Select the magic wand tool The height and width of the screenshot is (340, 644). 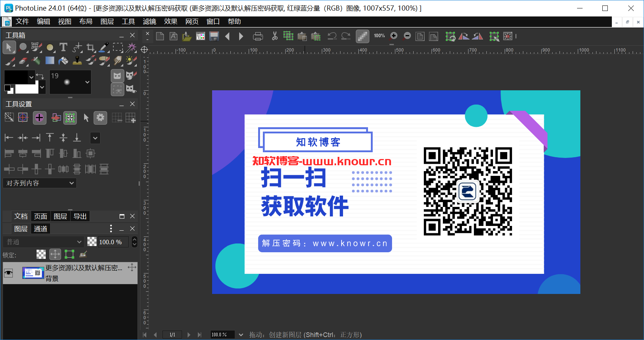pos(131,47)
